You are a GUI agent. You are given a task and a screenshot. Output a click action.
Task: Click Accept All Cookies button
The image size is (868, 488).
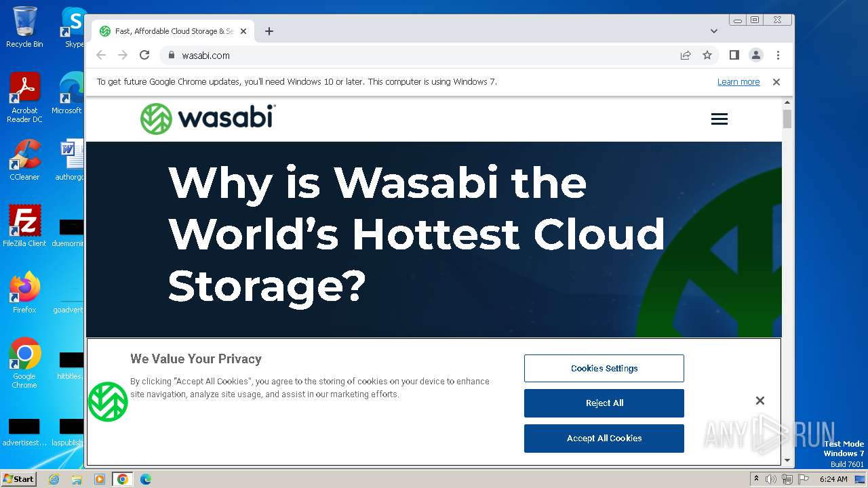click(604, 439)
